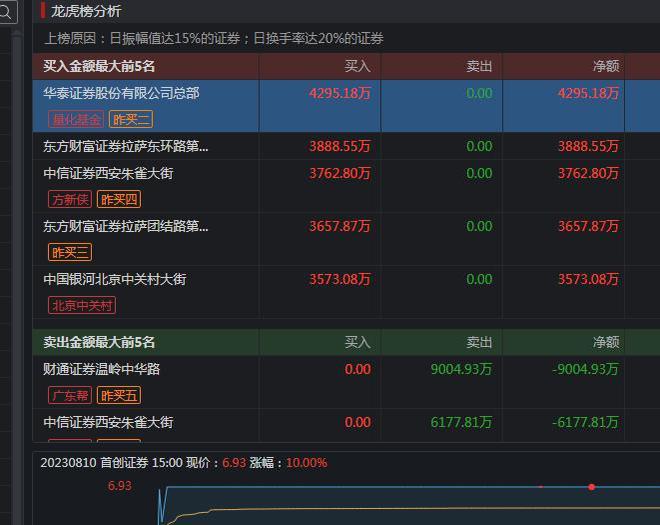Click the left panel vertical scrollbar
The width and height of the screenshot is (660, 525).
[16, 278]
